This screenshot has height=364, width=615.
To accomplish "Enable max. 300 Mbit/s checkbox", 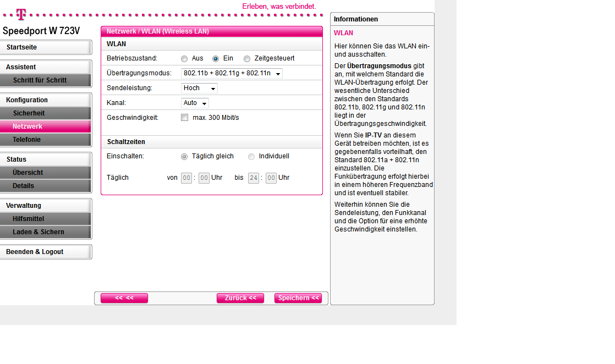I will pyautogui.click(x=184, y=118).
